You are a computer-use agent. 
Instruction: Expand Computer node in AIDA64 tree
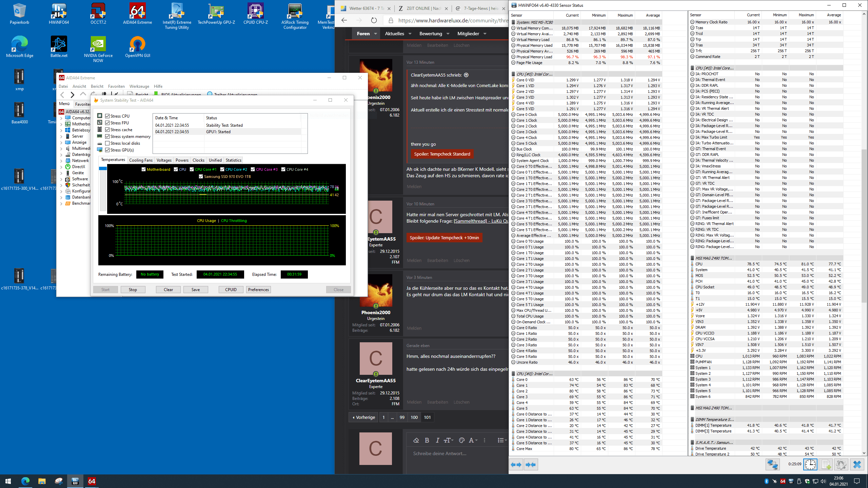pyautogui.click(x=61, y=118)
